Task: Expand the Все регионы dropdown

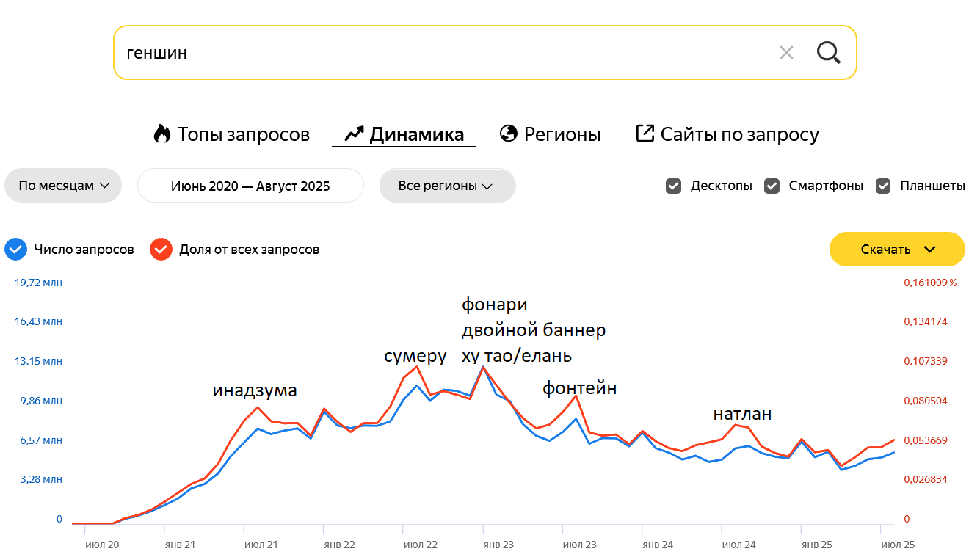Action: 447,186
